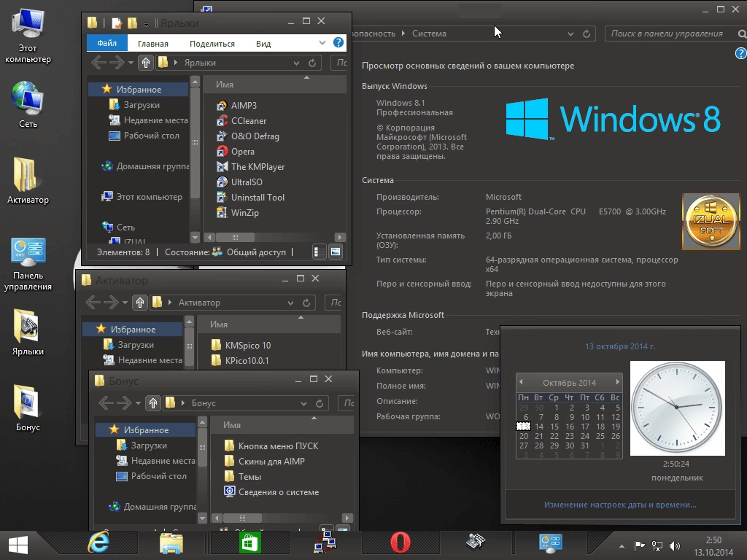Go up one level in Активатор window
The image size is (747, 560).
coord(139,303)
